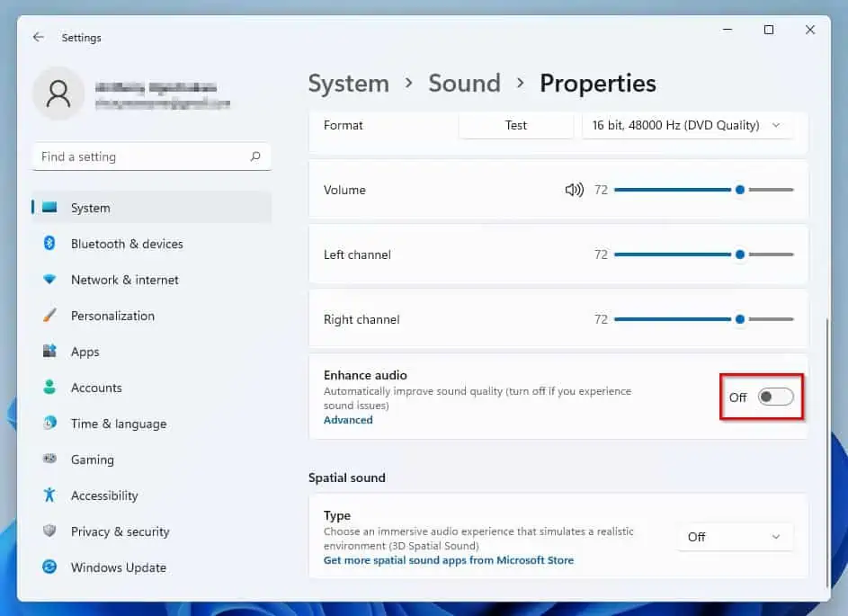Open Privacy & security settings
Viewport: 848px width, 616px height.
pos(151,531)
